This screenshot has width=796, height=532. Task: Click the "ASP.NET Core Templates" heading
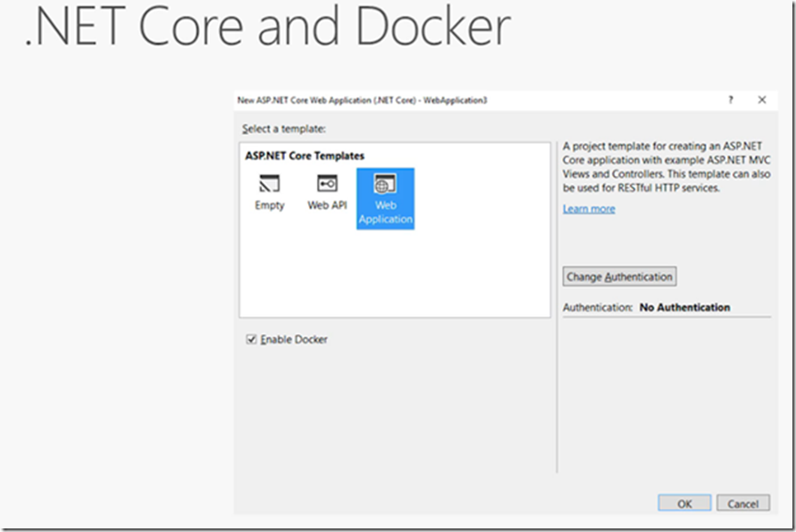click(305, 155)
